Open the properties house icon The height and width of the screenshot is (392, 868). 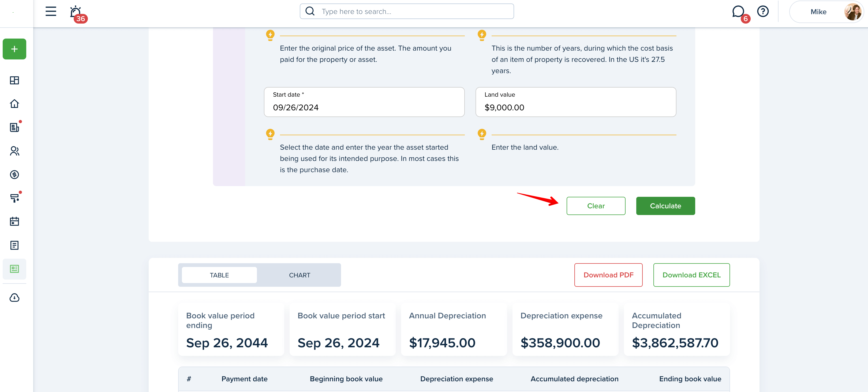(x=14, y=104)
